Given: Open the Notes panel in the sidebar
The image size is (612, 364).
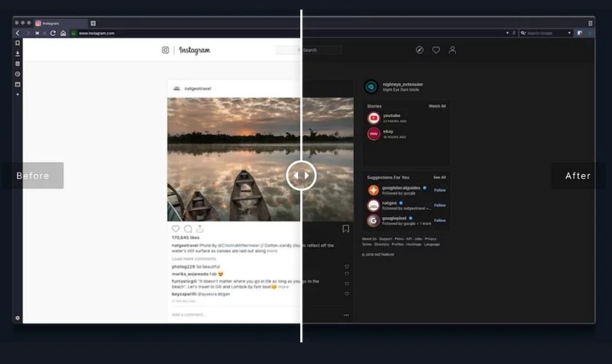Looking at the screenshot, I should [x=17, y=63].
